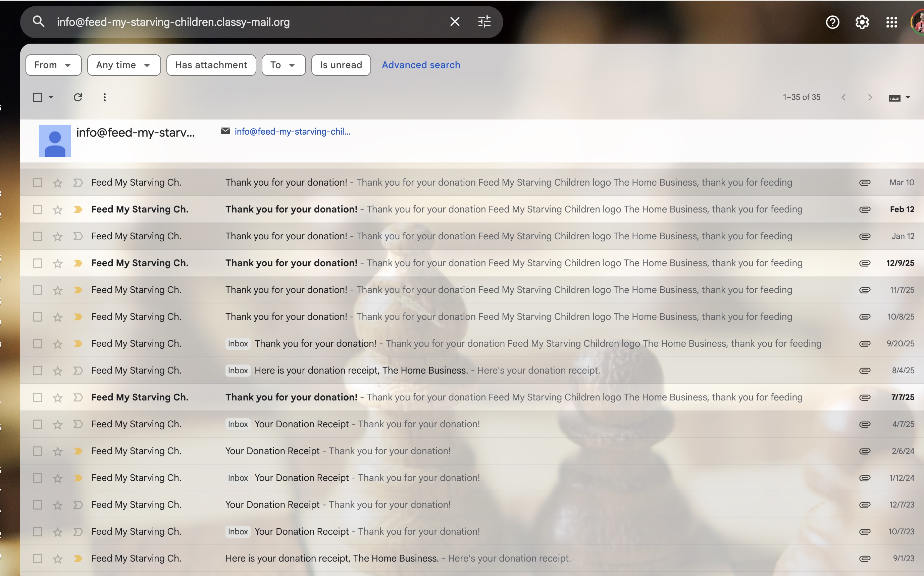Open Gmail support help icon
Viewport: 924px width, 576px height.
(x=832, y=22)
